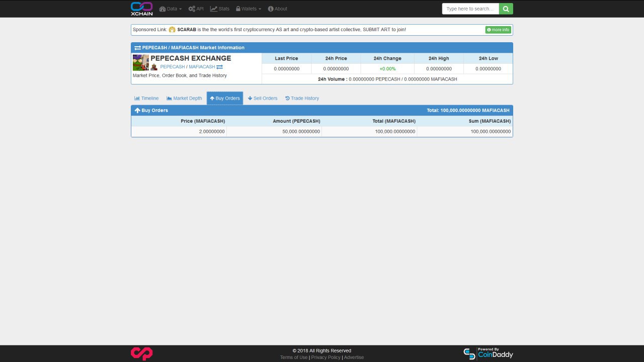The height and width of the screenshot is (362, 644).
Task: Open the Stats menu item
Action: (x=220, y=9)
